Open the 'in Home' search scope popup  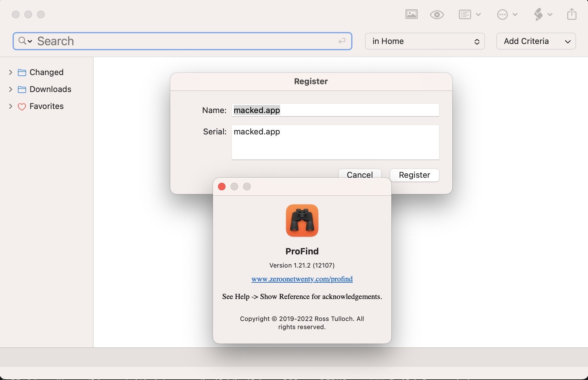coord(425,41)
